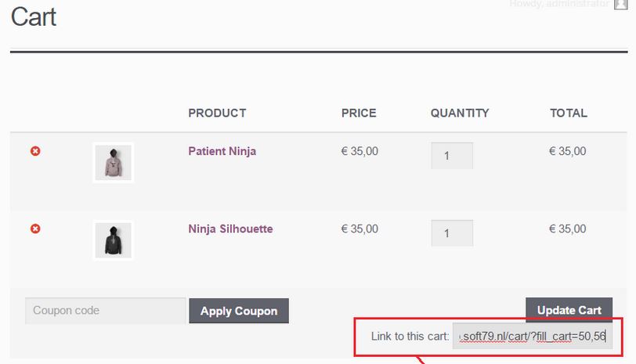
Task: Open the Howdy, administrator account menu
Action: point(559,4)
